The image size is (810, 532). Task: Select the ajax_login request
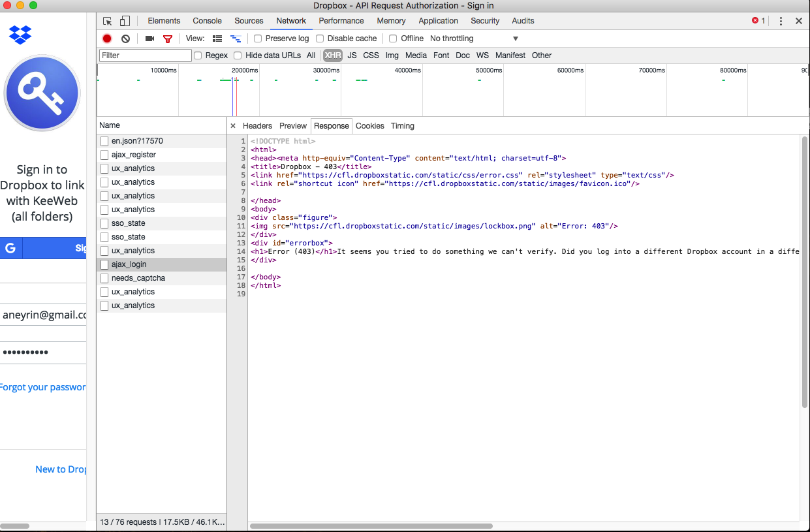point(161,264)
